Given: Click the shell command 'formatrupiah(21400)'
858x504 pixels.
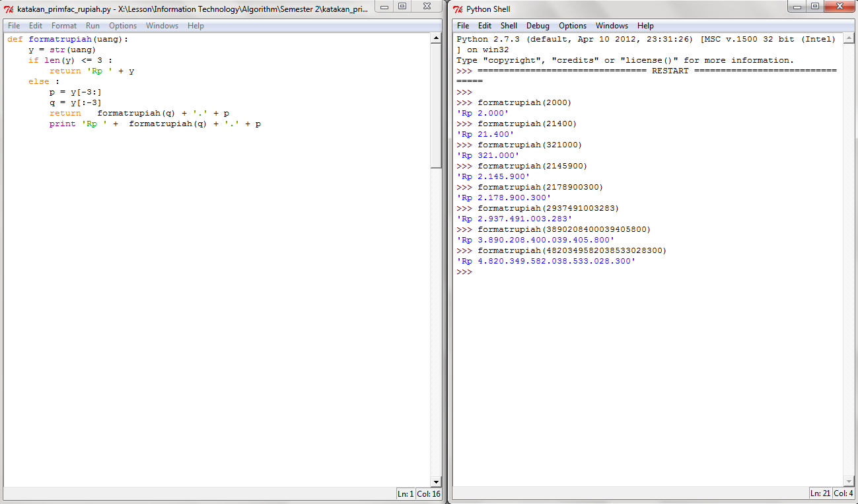Looking at the screenshot, I should pyautogui.click(x=527, y=124).
